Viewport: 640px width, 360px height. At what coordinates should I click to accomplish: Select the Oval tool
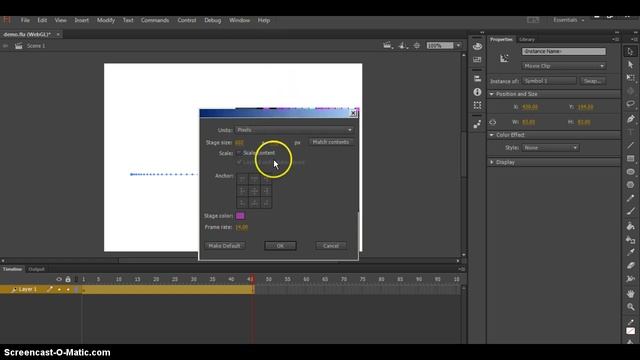click(x=631, y=172)
